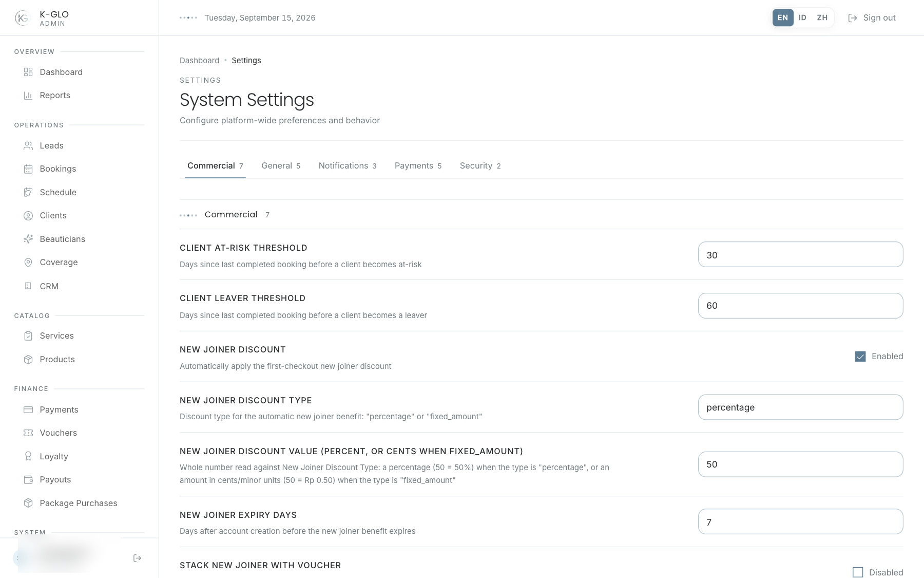Image resolution: width=924 pixels, height=578 pixels.
Task: Click sidebar bottom logout icon
Action: pos(137,558)
